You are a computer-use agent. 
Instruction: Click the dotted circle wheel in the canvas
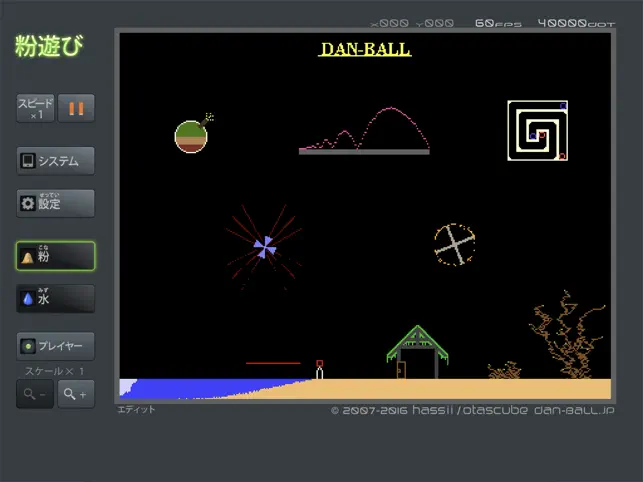[x=455, y=244]
